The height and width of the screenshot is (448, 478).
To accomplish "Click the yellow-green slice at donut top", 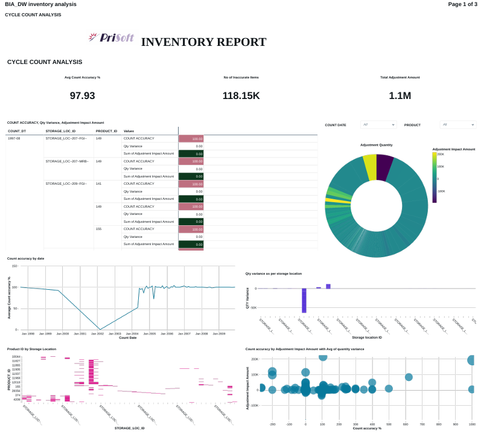I will (370, 167).
